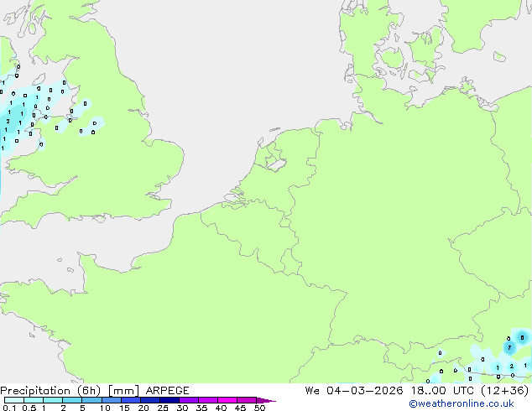This screenshot has height=411, width=532.
Task: Click the 2–5 mm legend color swatch
Action: pos(72,400)
